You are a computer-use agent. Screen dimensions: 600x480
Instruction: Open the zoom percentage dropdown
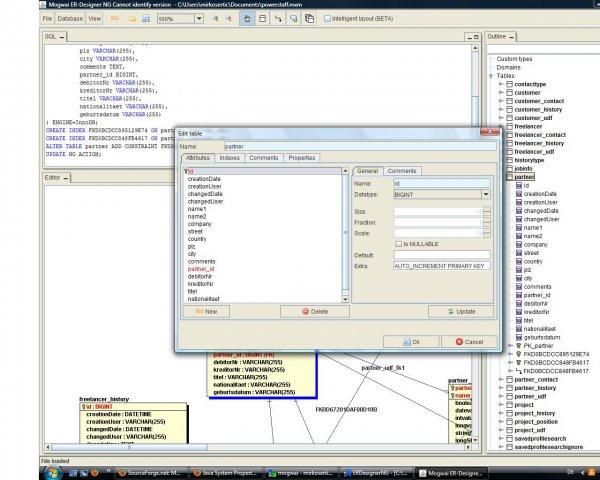pyautogui.click(x=199, y=18)
